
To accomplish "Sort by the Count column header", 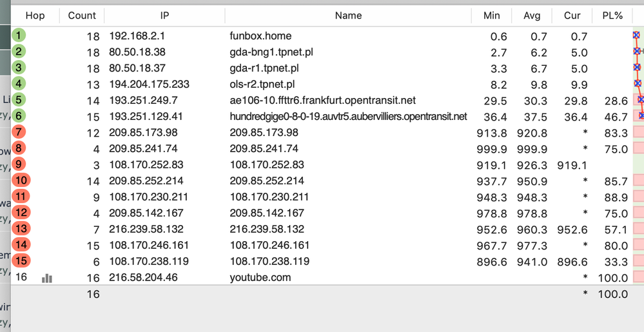I will pos(82,15).
